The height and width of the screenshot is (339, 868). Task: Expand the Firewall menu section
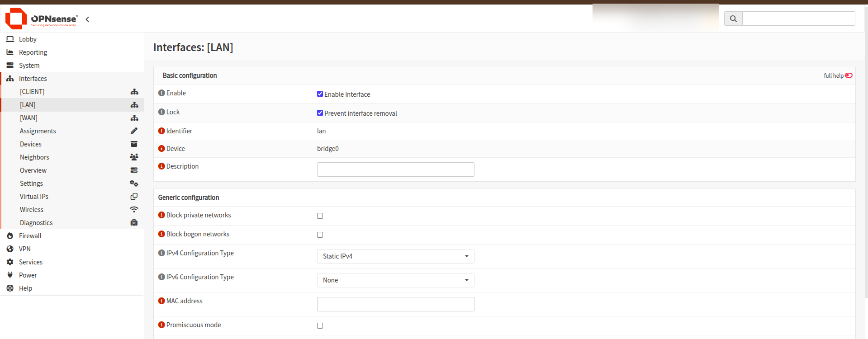tap(72, 236)
